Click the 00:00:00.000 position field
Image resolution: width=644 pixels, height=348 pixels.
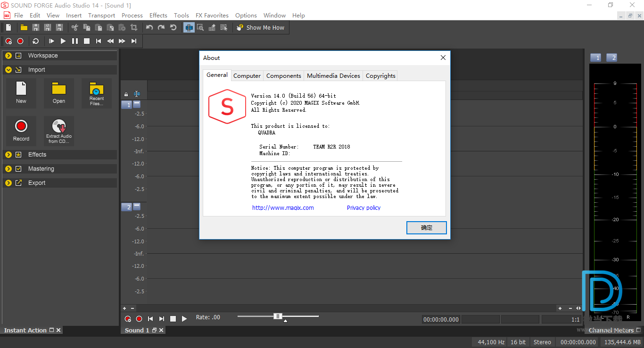coord(441,319)
